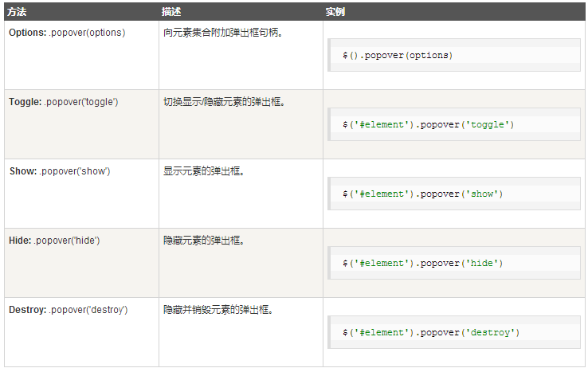The image size is (588, 372).
Task: Click the popover('destroy') code example
Action: pyautogui.click(x=454, y=333)
